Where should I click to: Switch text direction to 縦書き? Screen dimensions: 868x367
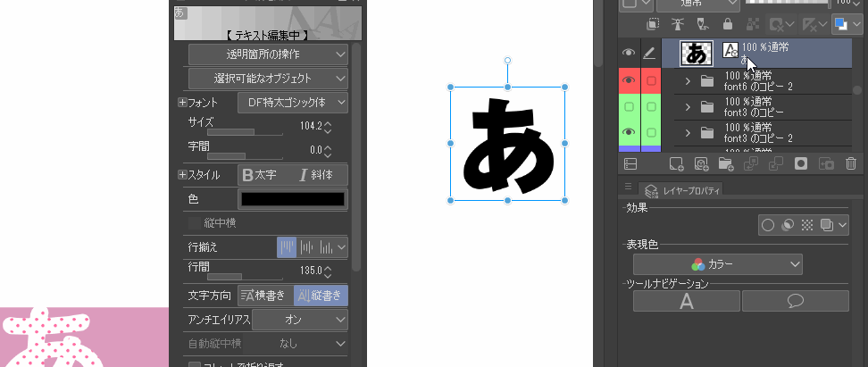tap(321, 296)
